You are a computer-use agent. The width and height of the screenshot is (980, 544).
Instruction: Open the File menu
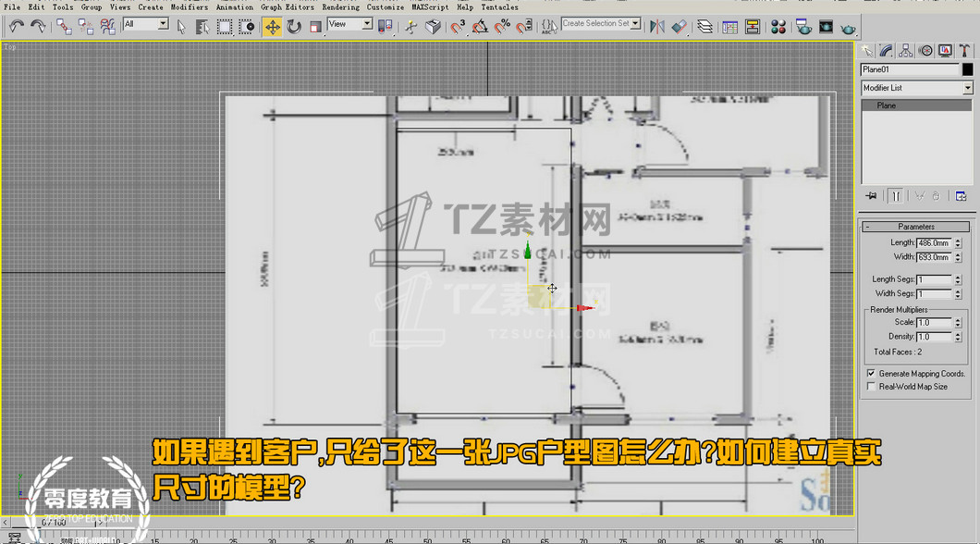pos(12,6)
